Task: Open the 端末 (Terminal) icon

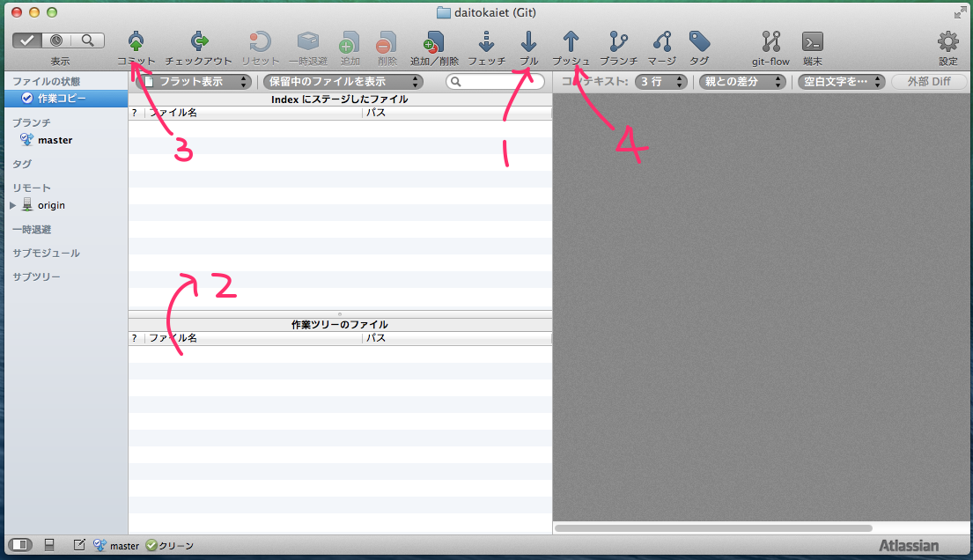Action: (812, 41)
